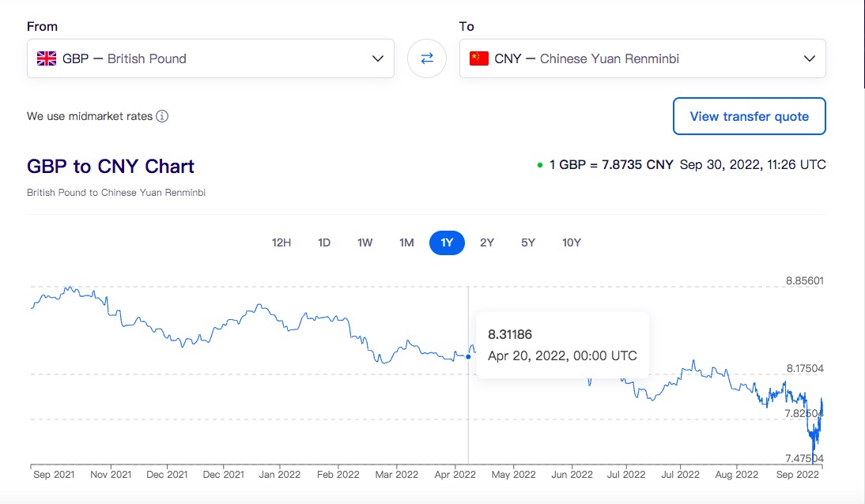Image resolution: width=865 pixels, height=504 pixels.
Task: Click the Chinese flag icon
Action: pyautogui.click(x=479, y=58)
